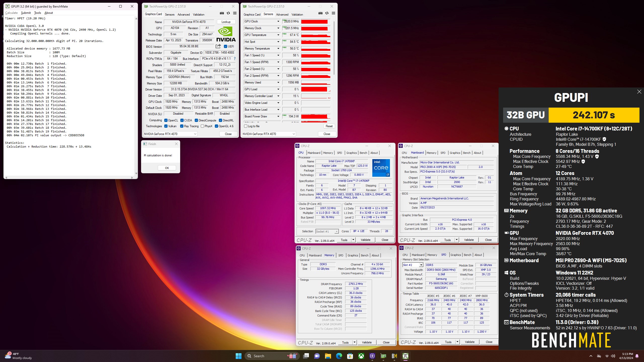This screenshot has height=362, width=644.
Task: Close the BenchMate GPUPI result panel
Action: click(x=639, y=92)
